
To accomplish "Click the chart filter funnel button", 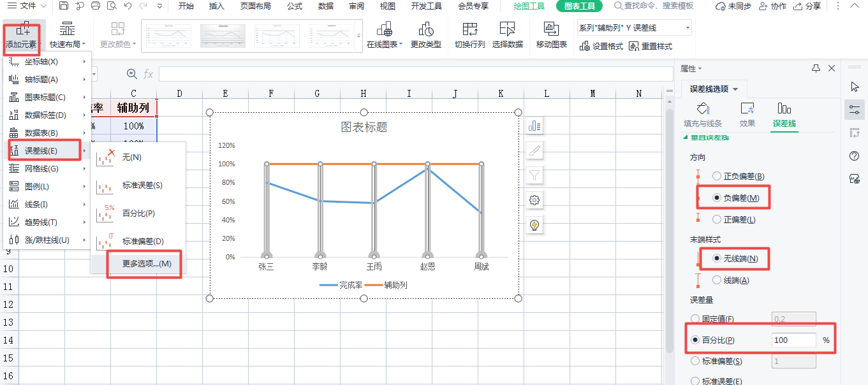I will point(534,175).
